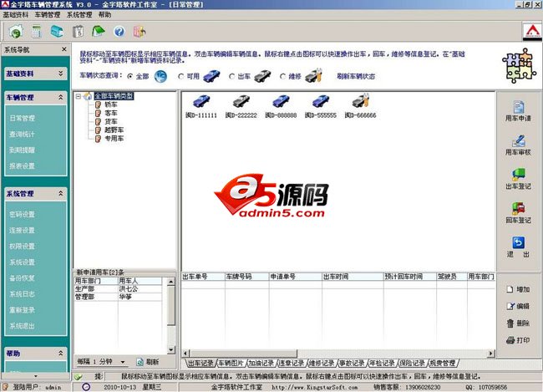
Task: Open the 系统管理 menu in menu bar
Action: coord(79,15)
